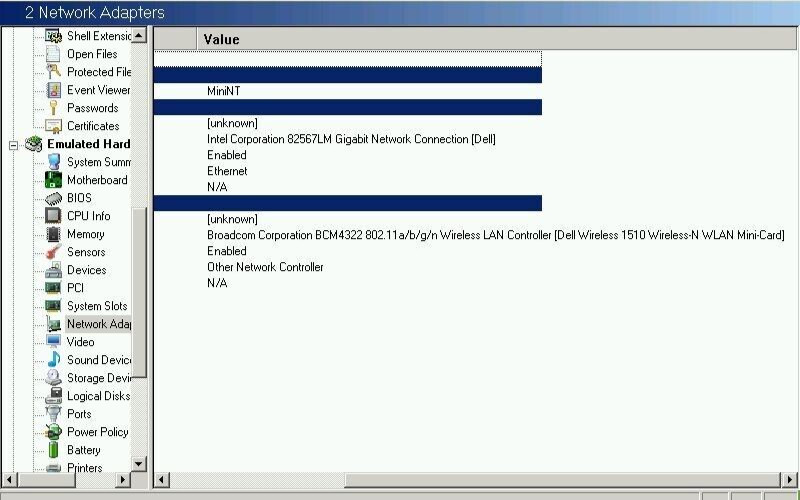Click the Ports icon
800x500 pixels.
point(53,414)
